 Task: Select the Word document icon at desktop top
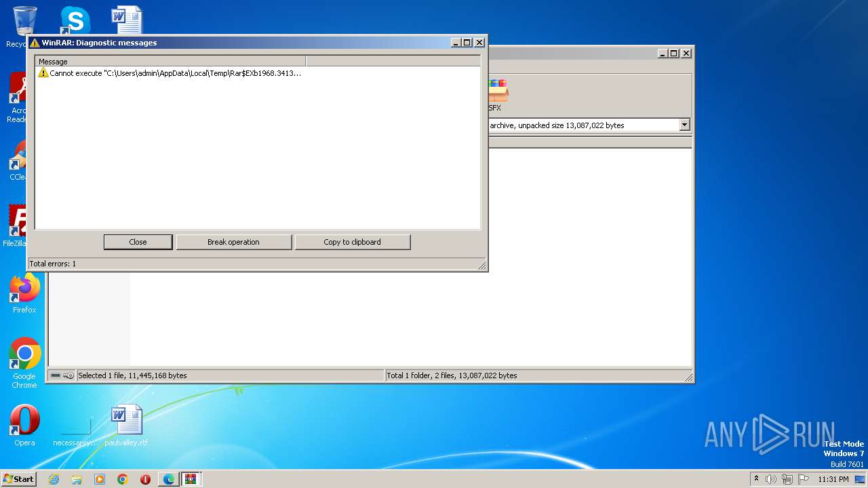[x=127, y=20]
